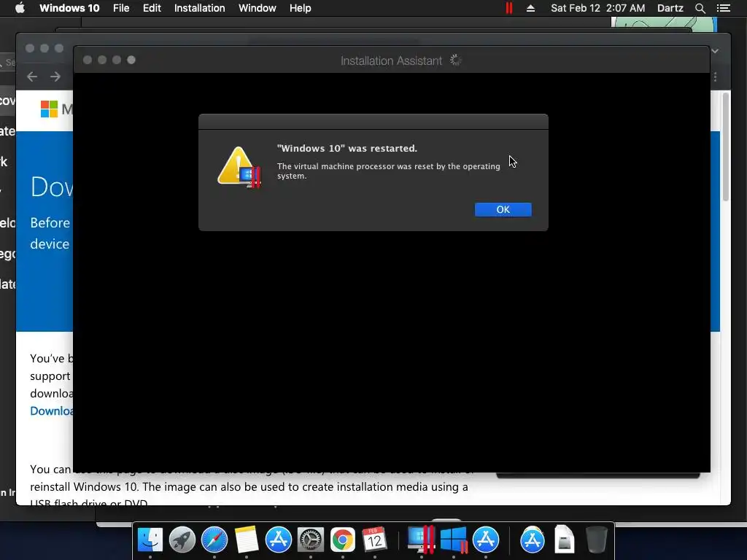747x560 pixels.
Task: Open Launchpad from the Dock
Action: 182,540
